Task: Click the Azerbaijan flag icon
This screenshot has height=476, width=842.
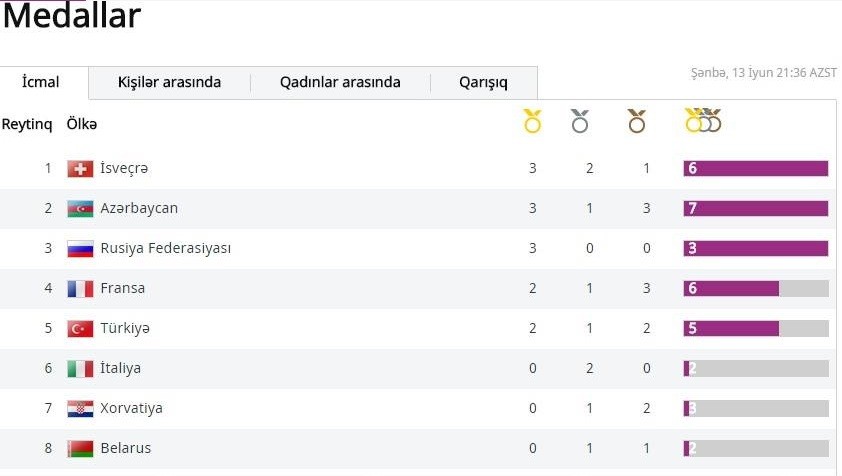Action: tap(80, 208)
